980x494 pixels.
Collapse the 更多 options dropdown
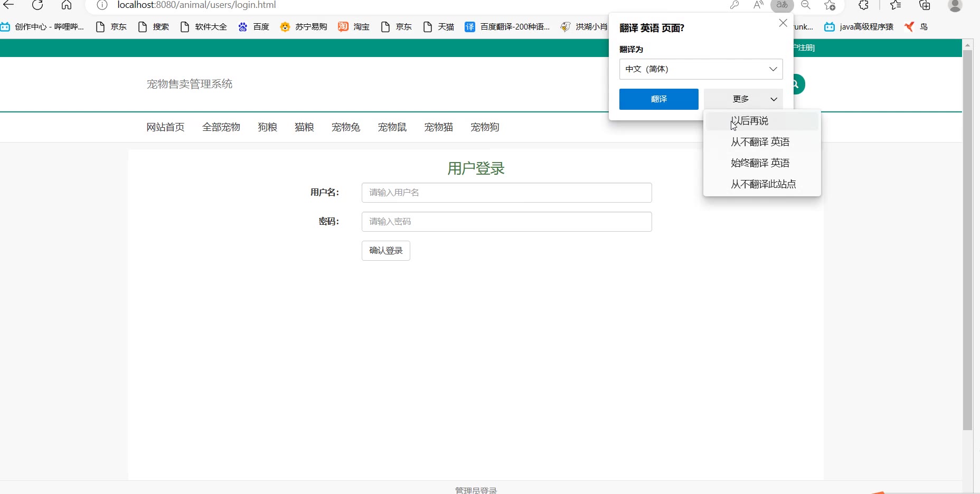coord(743,99)
